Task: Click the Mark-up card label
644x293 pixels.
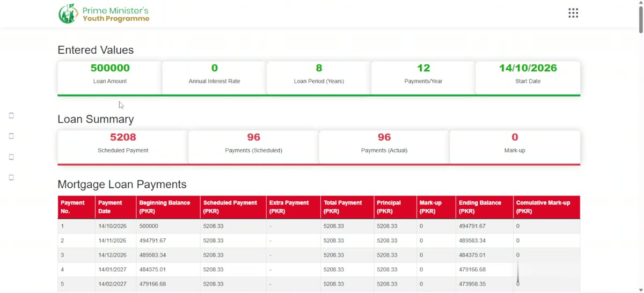Action: pos(515,150)
